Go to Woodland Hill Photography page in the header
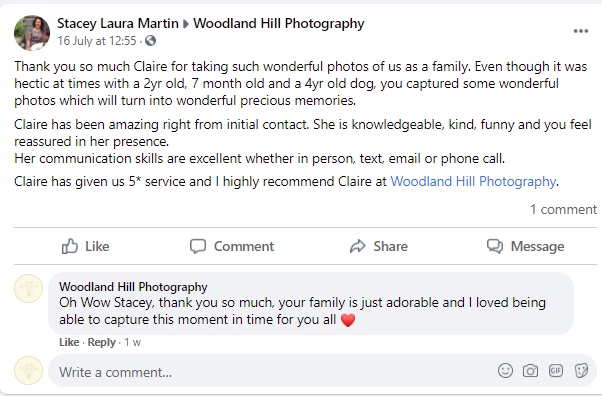This screenshot has height=396, width=602. [279, 23]
